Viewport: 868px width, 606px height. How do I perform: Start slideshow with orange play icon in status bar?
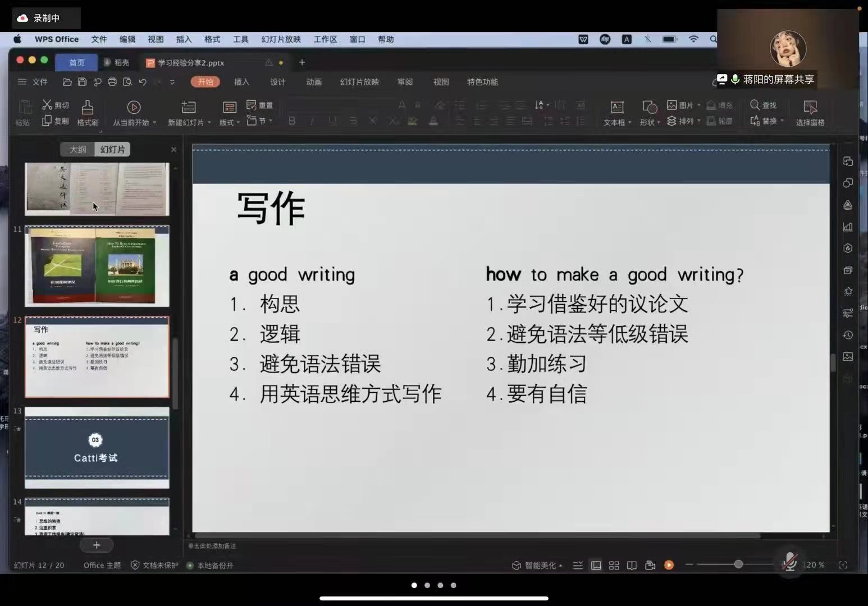pos(669,565)
